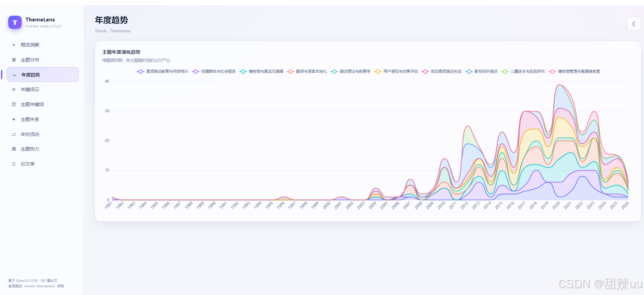Click the sparkle icon beside 概览洞察
The image size is (644, 295).
(14, 45)
